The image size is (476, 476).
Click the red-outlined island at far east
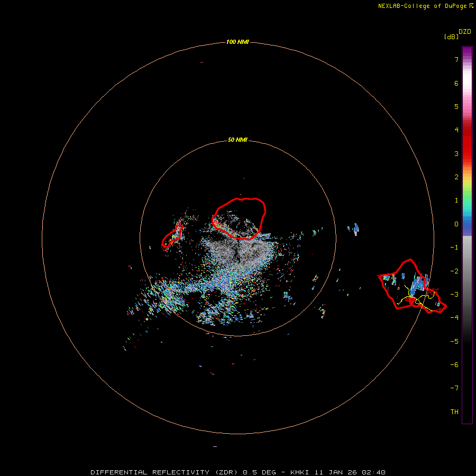click(411, 287)
